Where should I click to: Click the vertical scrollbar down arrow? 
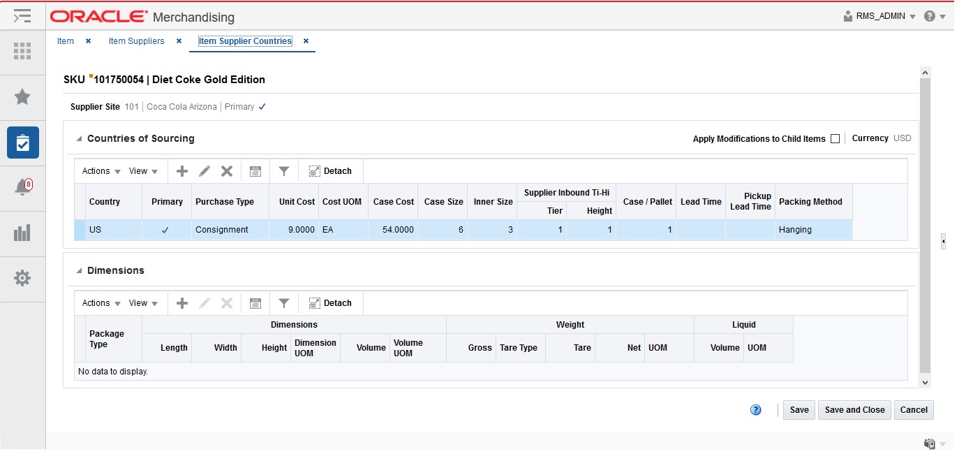pyautogui.click(x=925, y=383)
